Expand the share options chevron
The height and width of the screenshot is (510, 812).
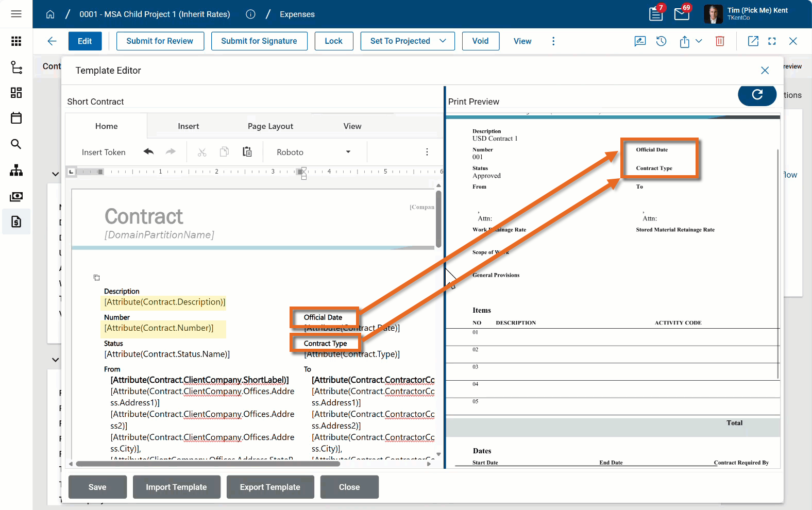click(x=699, y=41)
